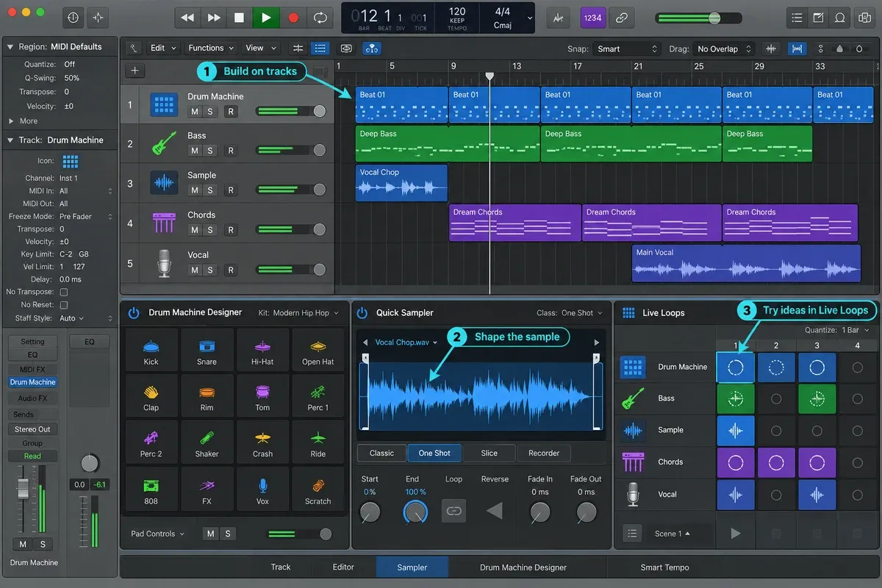The width and height of the screenshot is (882, 588).
Task: Click the MIDI FX slot button
Action: pyautogui.click(x=32, y=369)
